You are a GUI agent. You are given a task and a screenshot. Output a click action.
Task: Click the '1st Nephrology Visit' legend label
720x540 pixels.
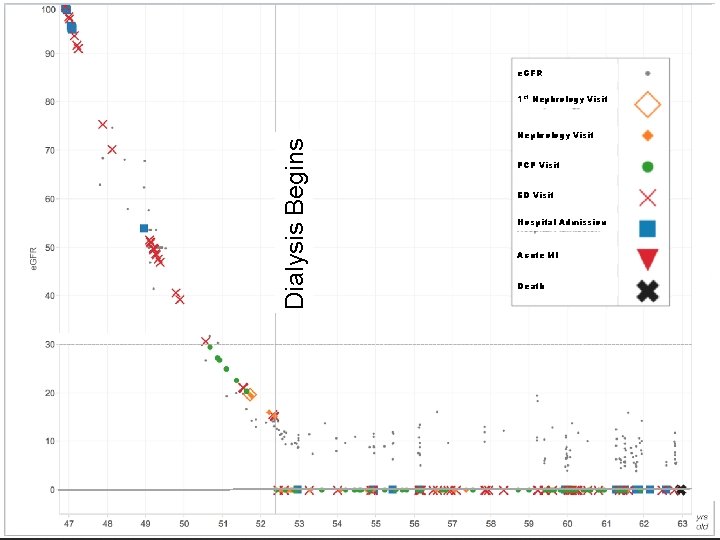point(562,99)
